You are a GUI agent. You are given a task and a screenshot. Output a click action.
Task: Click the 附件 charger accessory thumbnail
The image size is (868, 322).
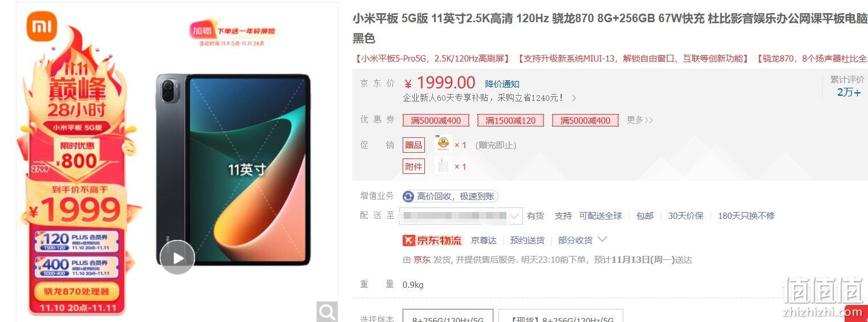[443, 166]
